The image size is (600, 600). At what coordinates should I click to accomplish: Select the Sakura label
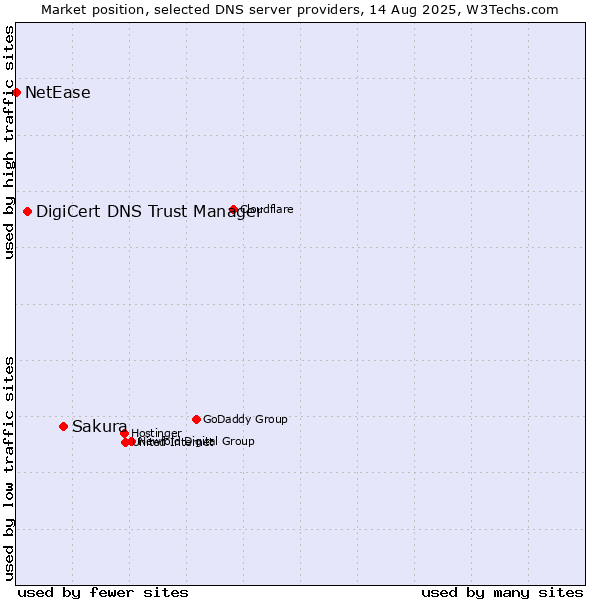click(99, 426)
